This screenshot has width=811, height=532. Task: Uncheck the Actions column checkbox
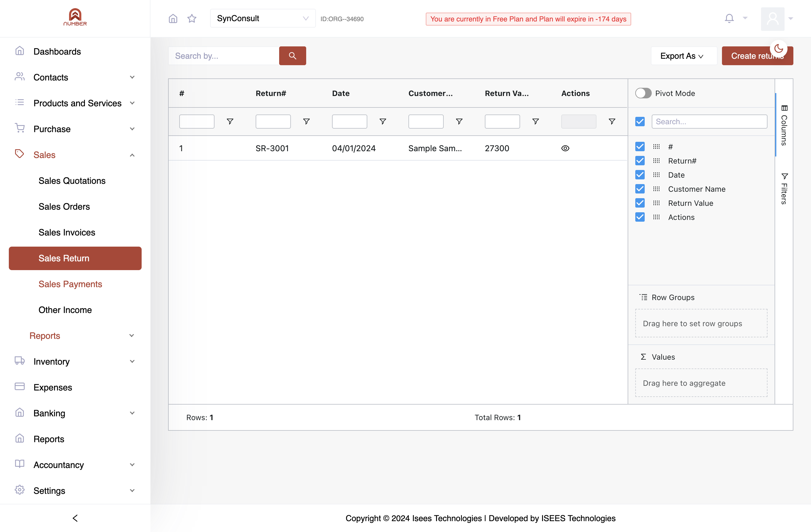(640, 217)
